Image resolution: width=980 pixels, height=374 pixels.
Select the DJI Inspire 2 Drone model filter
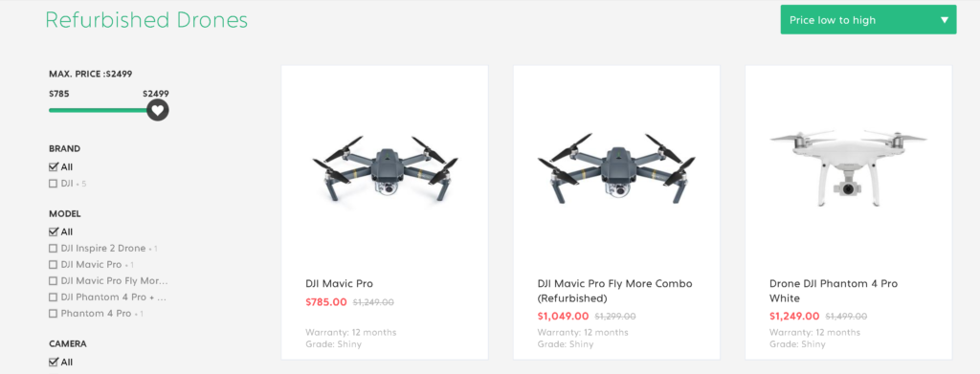pos(54,249)
